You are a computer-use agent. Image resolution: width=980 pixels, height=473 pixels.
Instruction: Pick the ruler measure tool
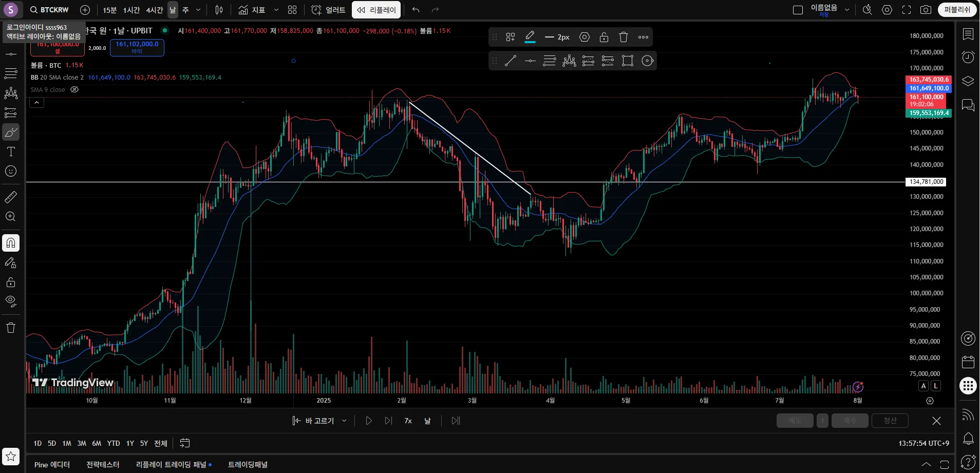pyautogui.click(x=11, y=197)
